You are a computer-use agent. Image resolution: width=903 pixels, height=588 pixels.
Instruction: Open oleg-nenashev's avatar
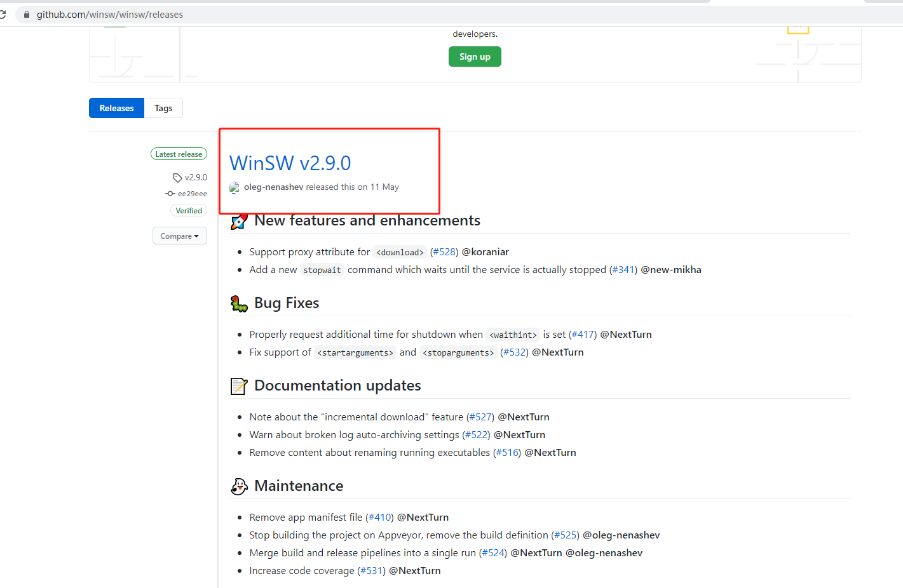(234, 187)
